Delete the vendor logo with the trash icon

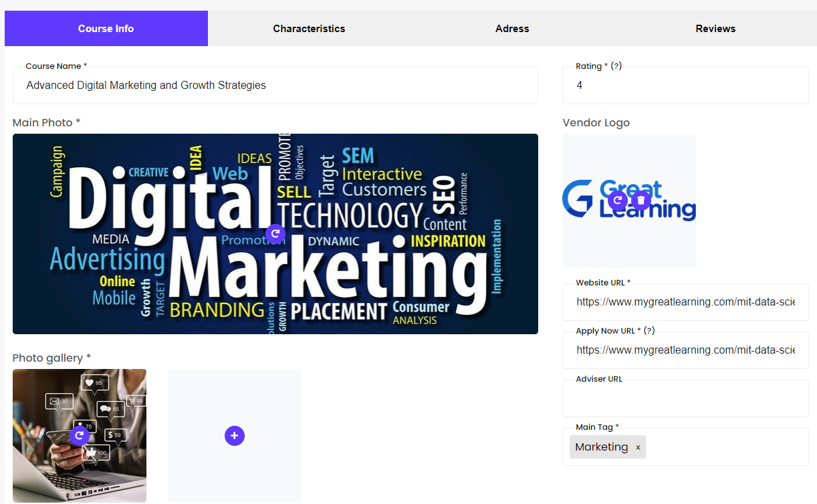click(x=640, y=200)
